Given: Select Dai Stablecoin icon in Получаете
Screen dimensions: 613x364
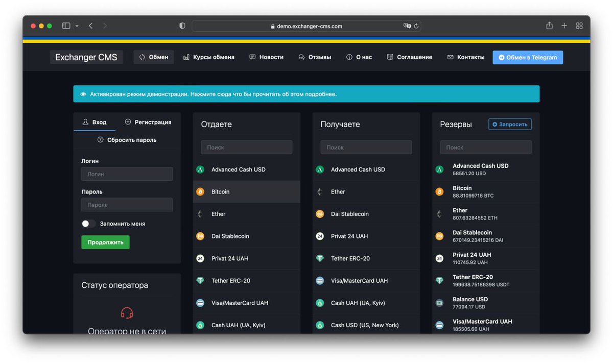Looking at the screenshot, I should click(320, 214).
